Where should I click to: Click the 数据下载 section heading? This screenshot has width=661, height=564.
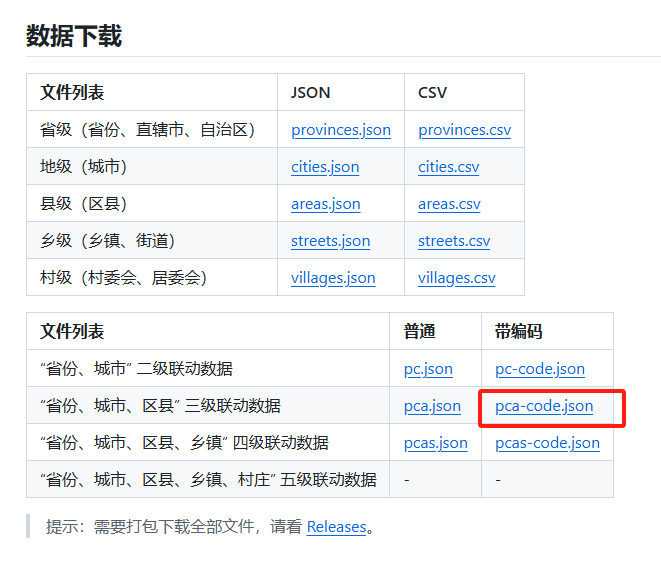click(74, 37)
